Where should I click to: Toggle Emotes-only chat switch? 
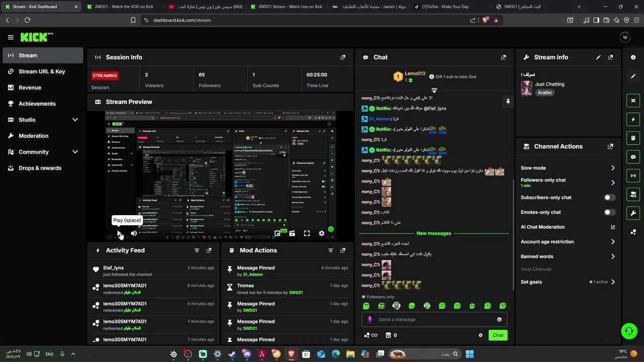(x=609, y=212)
